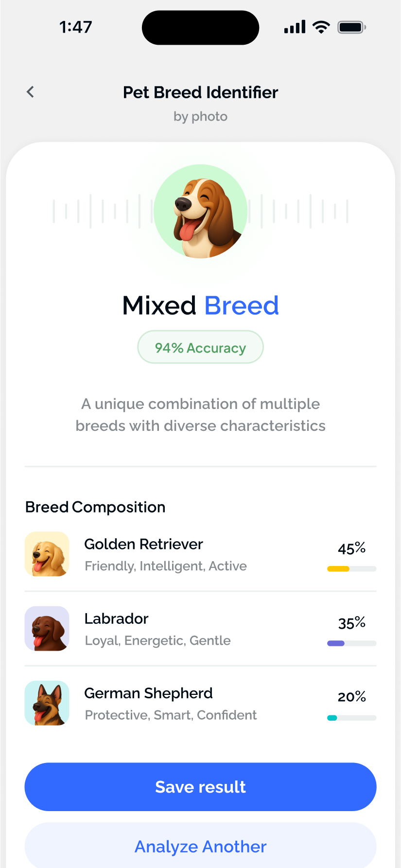Tap the battery status icon

[x=352, y=27]
